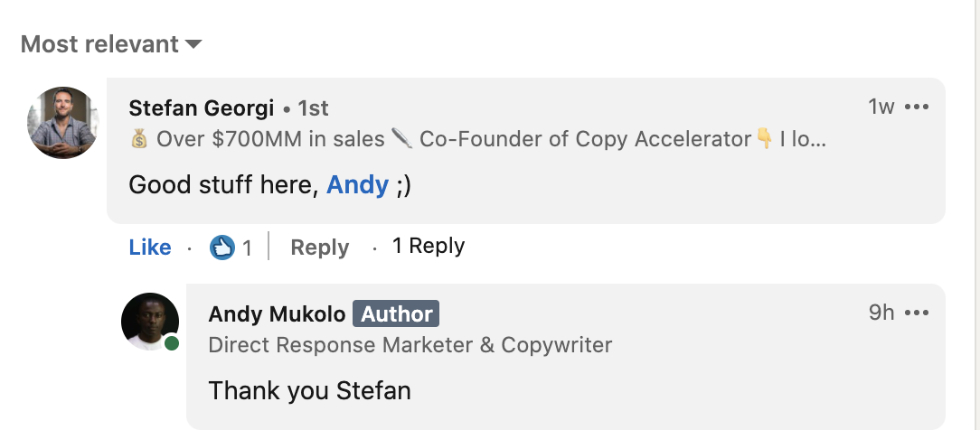Click the 1w timestamp on Stefan's comment
This screenshot has height=430, width=980.
[x=881, y=107]
